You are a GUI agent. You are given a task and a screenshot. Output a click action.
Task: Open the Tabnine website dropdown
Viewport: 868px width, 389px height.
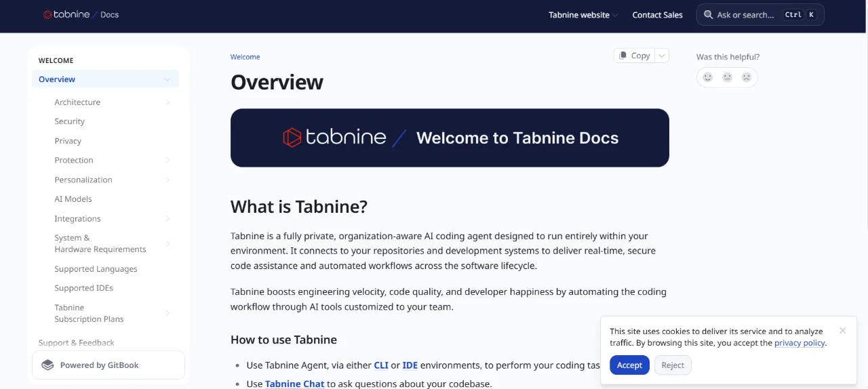tap(583, 15)
